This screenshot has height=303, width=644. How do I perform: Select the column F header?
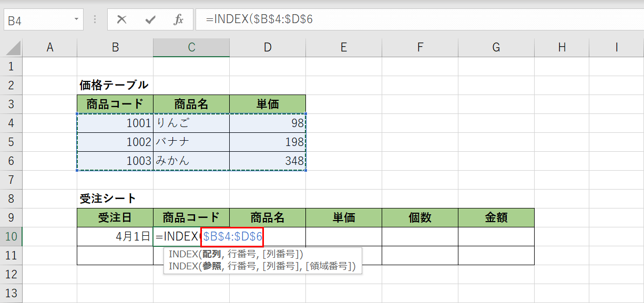(420, 47)
